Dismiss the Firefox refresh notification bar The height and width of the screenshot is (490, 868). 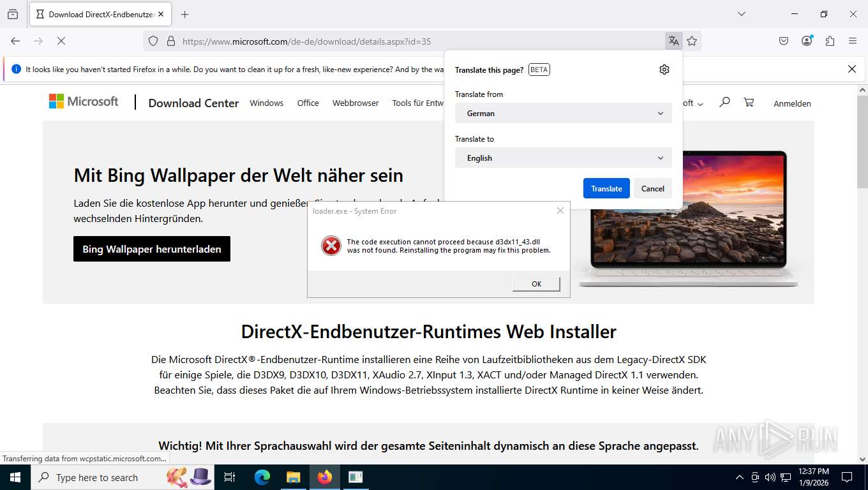(x=851, y=69)
